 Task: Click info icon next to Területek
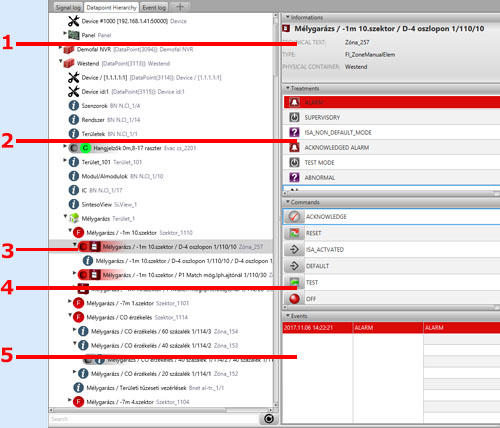(x=73, y=134)
